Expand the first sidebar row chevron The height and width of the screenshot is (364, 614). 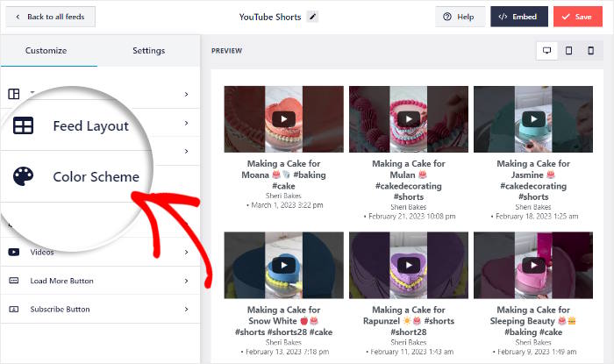click(186, 95)
